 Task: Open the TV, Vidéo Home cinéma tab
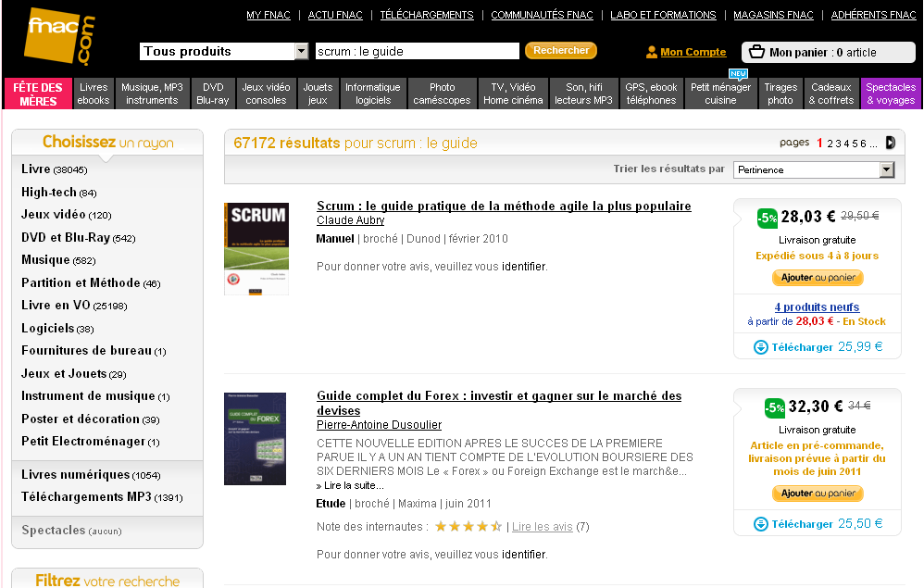coord(513,94)
